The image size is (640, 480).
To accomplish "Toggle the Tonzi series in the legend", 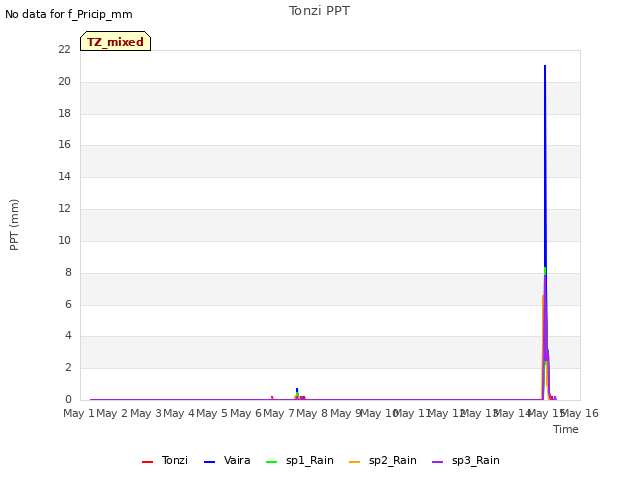I will [x=165, y=460].
